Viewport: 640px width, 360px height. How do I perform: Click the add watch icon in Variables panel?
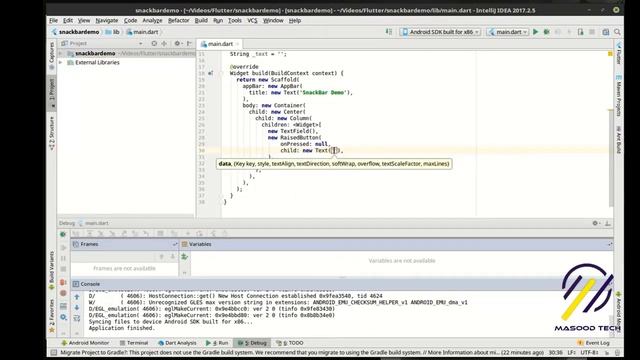tap(184, 257)
